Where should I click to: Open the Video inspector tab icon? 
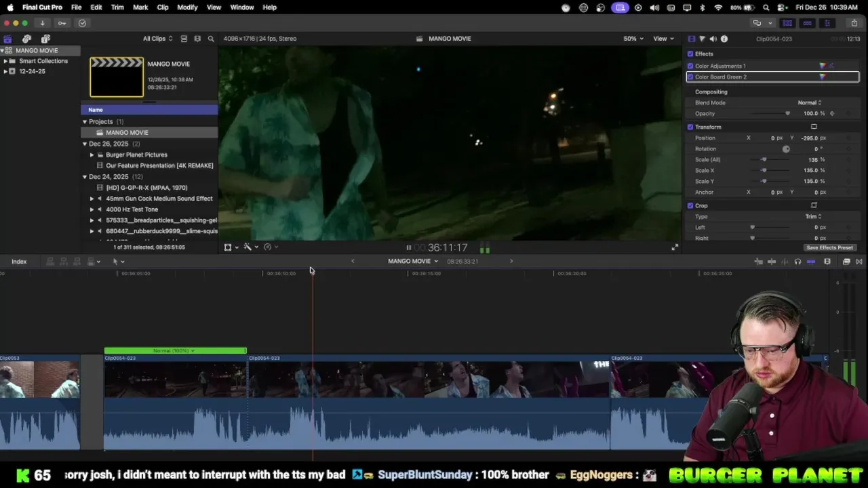[691, 39]
